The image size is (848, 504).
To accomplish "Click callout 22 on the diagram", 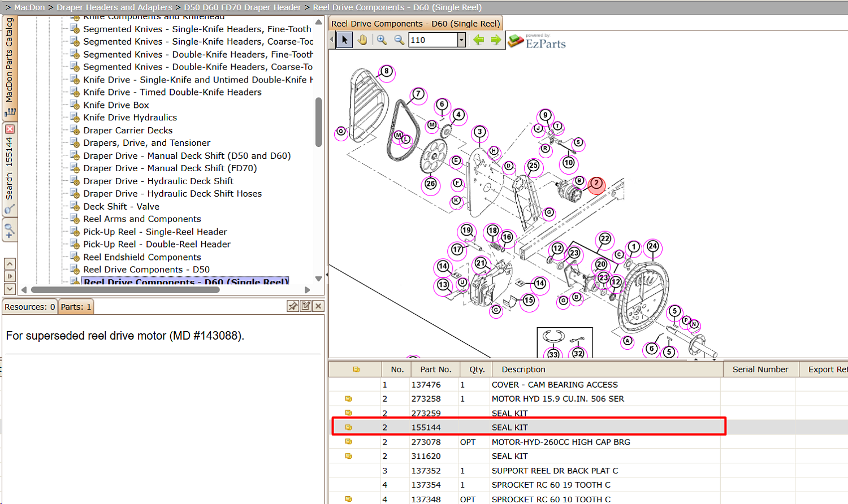I will tap(605, 239).
